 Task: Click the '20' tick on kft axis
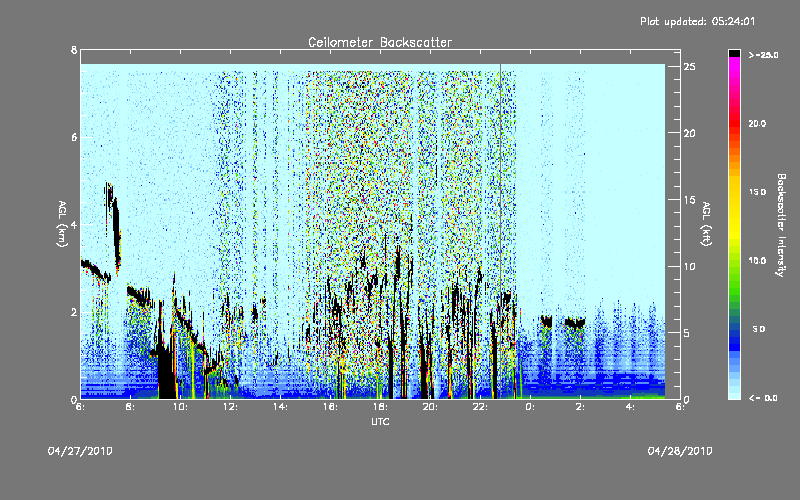(690, 133)
